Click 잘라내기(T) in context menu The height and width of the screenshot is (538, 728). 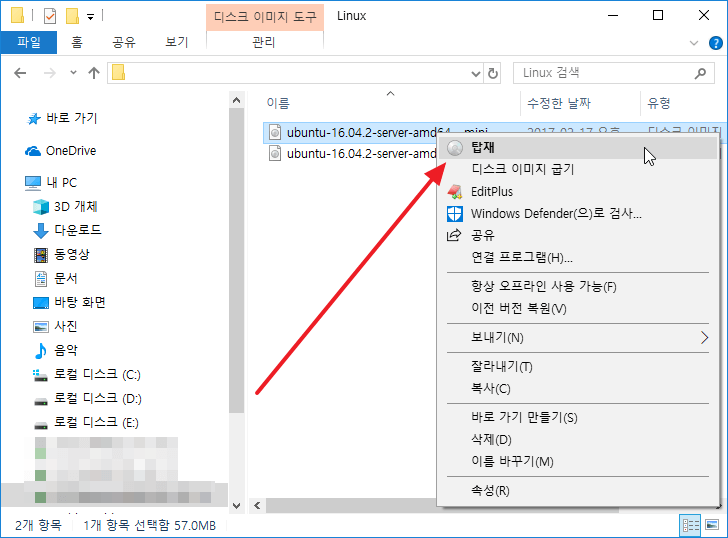pyautogui.click(x=578, y=367)
